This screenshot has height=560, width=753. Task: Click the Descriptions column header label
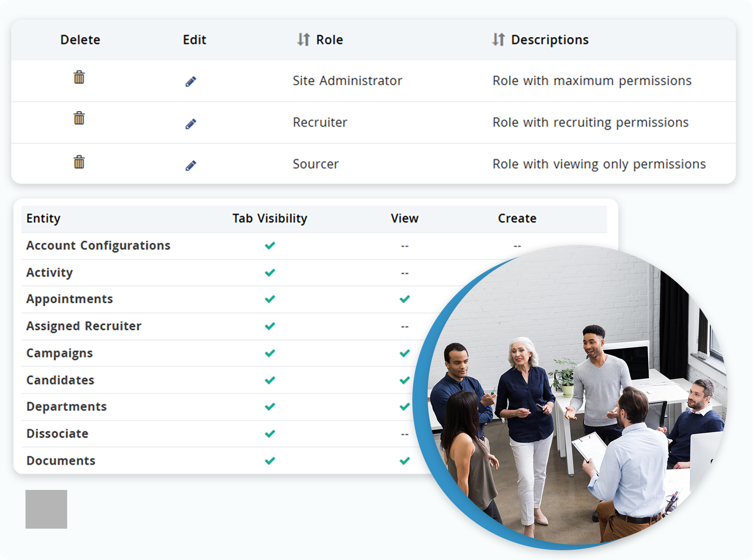point(550,40)
